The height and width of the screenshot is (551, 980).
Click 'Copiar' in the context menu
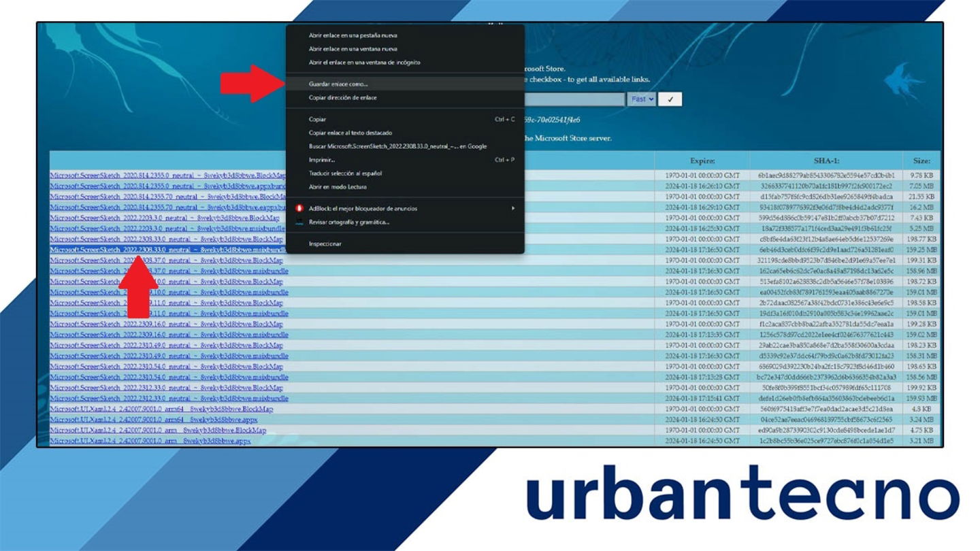[317, 120]
